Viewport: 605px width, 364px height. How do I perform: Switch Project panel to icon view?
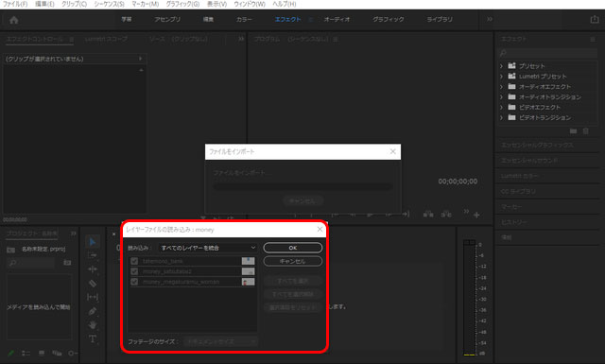[42, 354]
